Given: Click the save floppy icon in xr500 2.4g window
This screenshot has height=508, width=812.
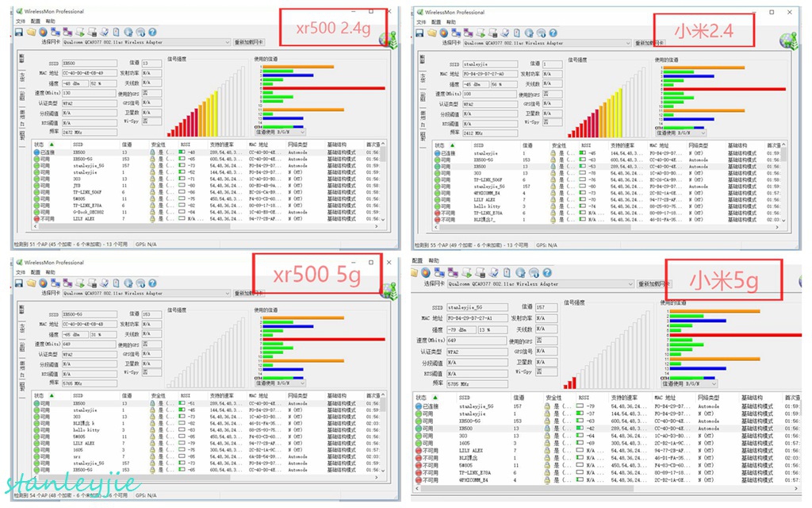Looking at the screenshot, I should 19,32.
